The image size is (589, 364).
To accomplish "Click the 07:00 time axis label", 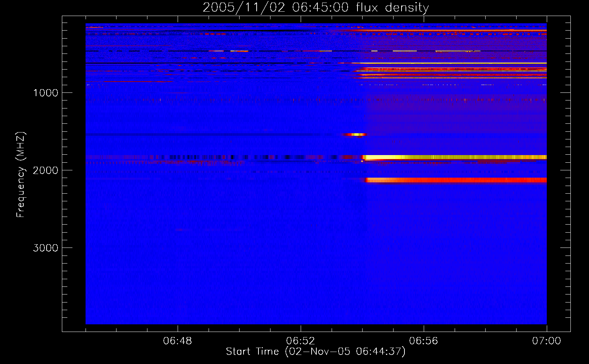I will click(x=546, y=341).
